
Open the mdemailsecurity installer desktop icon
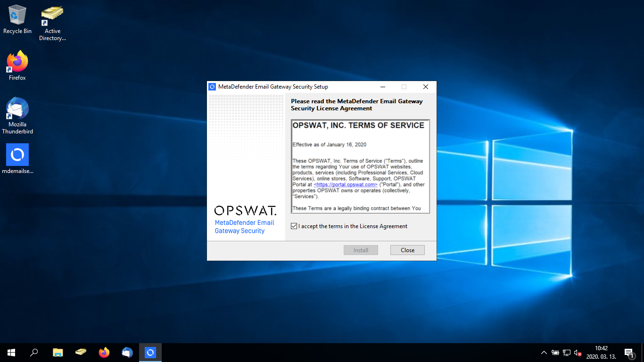[17, 155]
